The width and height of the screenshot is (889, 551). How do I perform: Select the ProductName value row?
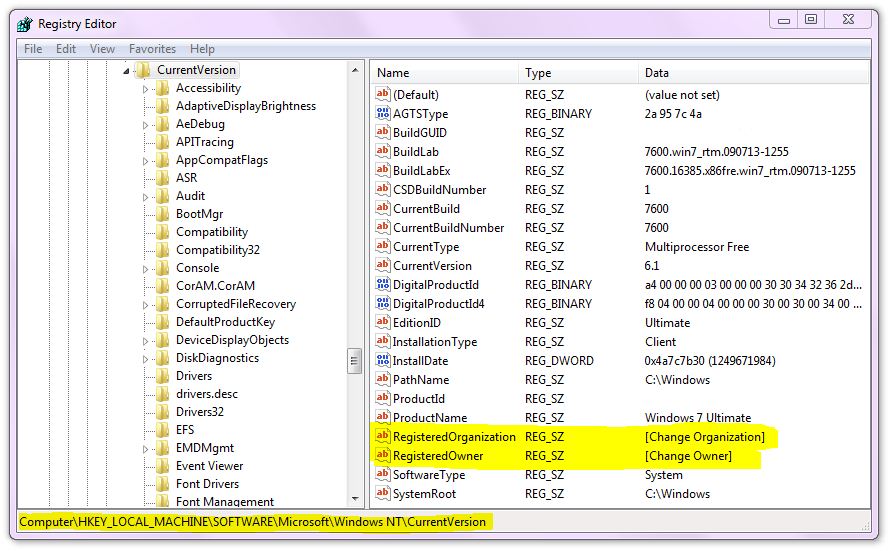[621, 418]
